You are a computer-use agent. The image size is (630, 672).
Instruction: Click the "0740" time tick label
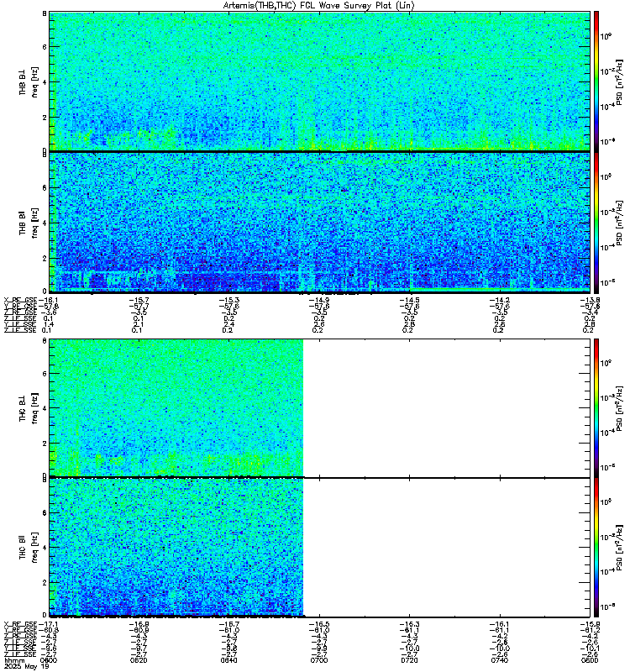click(500, 660)
